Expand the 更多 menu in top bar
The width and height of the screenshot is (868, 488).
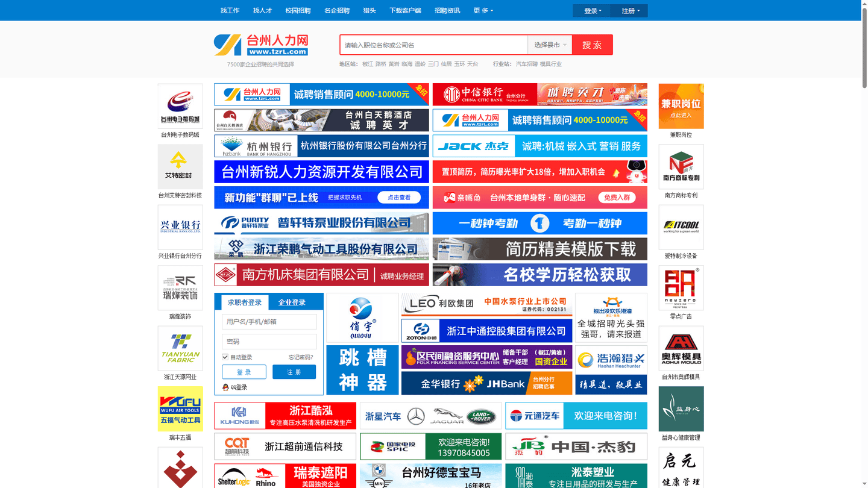coord(483,10)
